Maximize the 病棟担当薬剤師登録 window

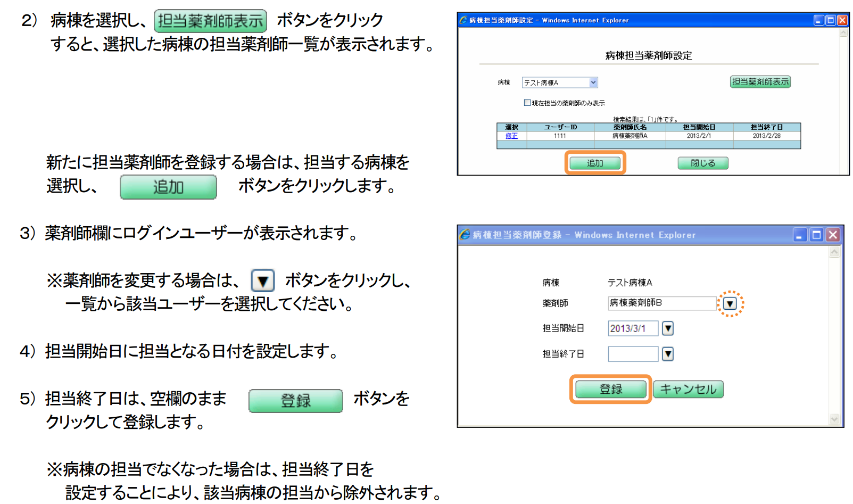(x=816, y=235)
